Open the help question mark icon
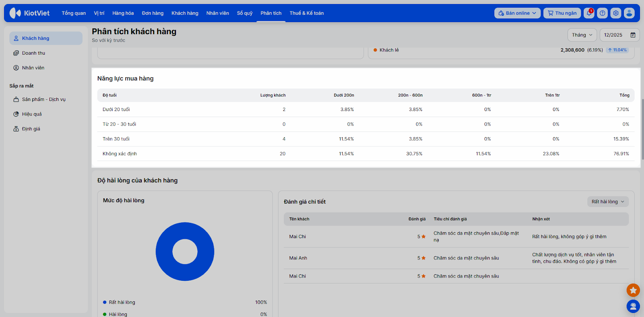 (602, 13)
